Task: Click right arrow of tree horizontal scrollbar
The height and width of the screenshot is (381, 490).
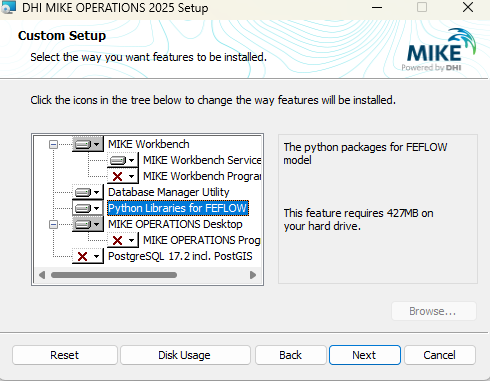Action: pyautogui.click(x=253, y=275)
